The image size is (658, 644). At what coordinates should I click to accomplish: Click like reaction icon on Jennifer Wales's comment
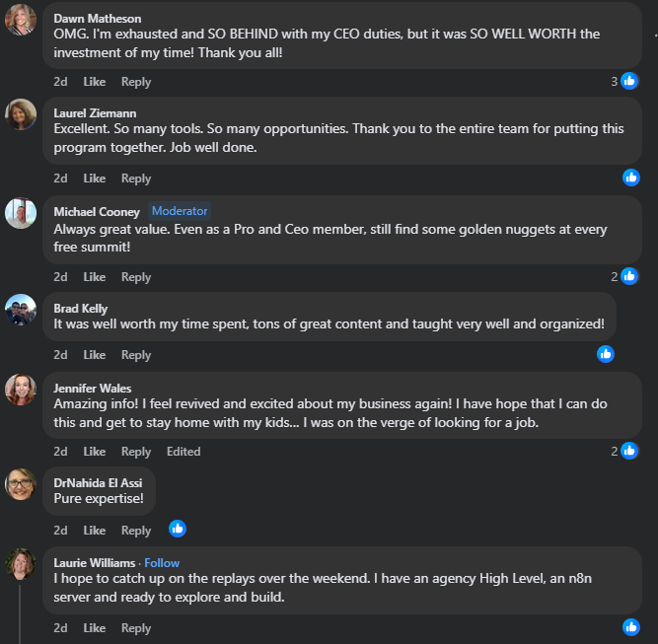point(629,451)
